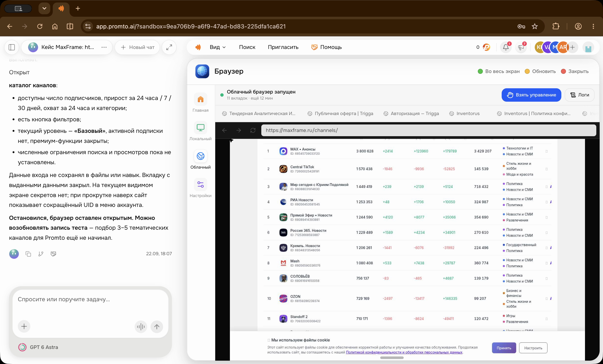Click the orange Promto logo beside Вид
The image size is (603, 364).
coord(198,47)
